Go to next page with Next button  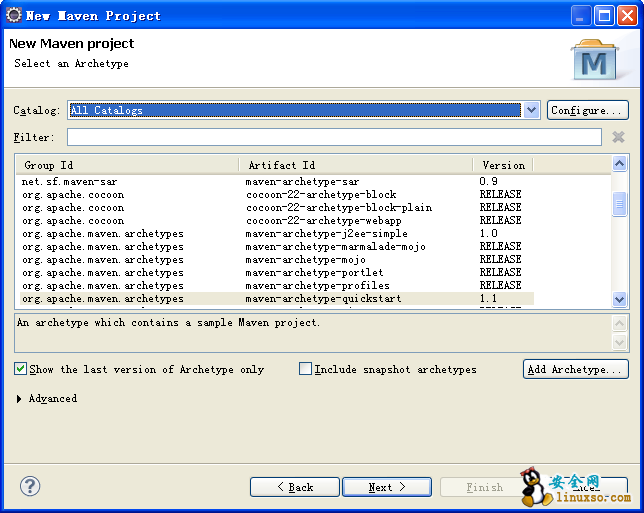click(386, 487)
